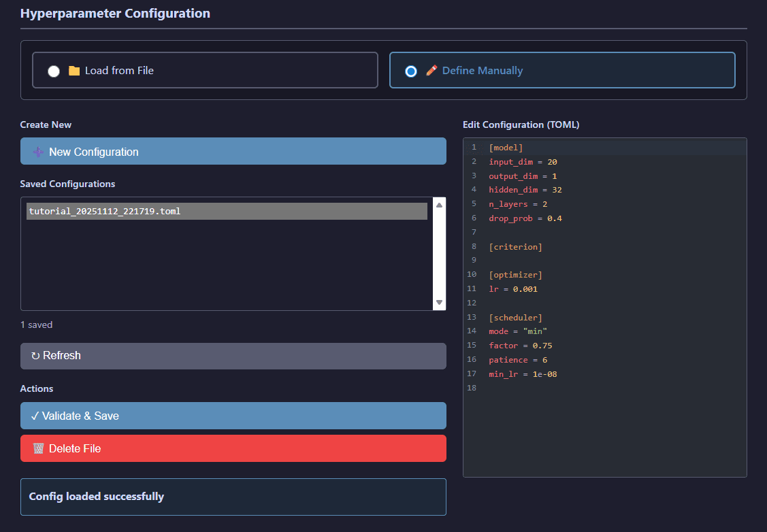
Task: Click the output_dim = 1 line
Action: [x=523, y=176]
